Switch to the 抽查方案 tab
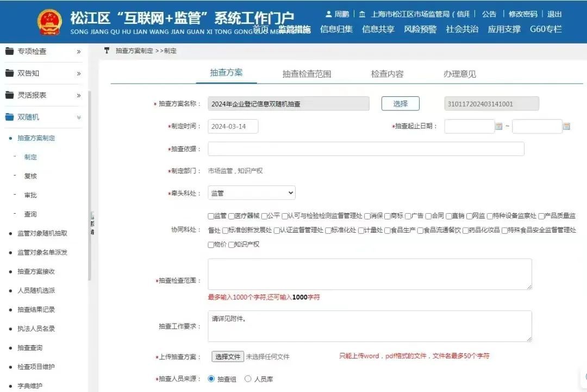The width and height of the screenshot is (587, 392). pos(226,72)
